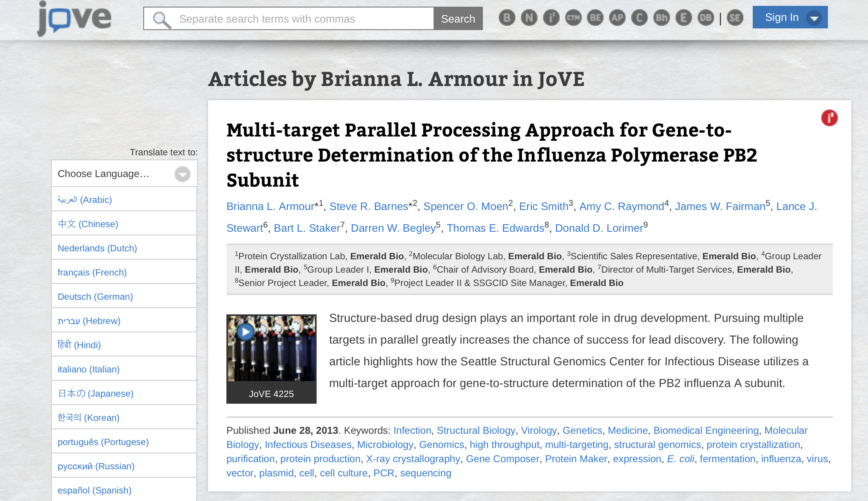The width and height of the screenshot is (868, 501).
Task: Open author Steve R. Barnes link
Action: (369, 206)
